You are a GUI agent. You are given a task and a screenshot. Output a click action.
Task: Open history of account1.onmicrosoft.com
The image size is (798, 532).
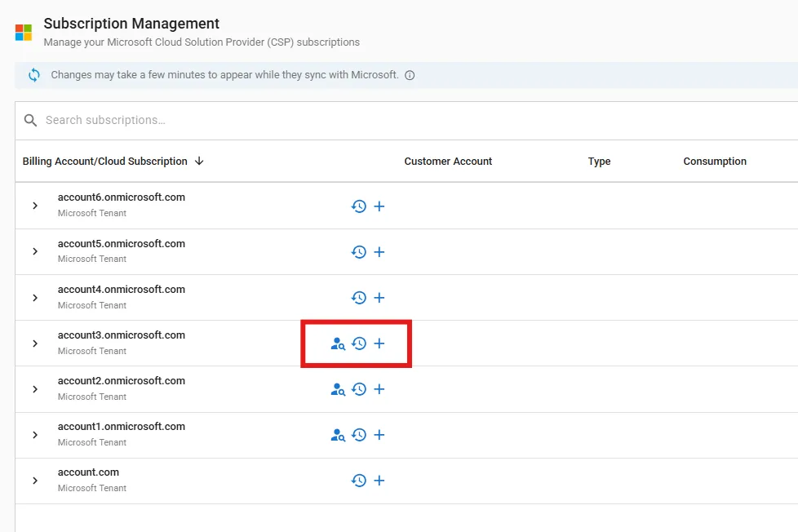coord(359,435)
